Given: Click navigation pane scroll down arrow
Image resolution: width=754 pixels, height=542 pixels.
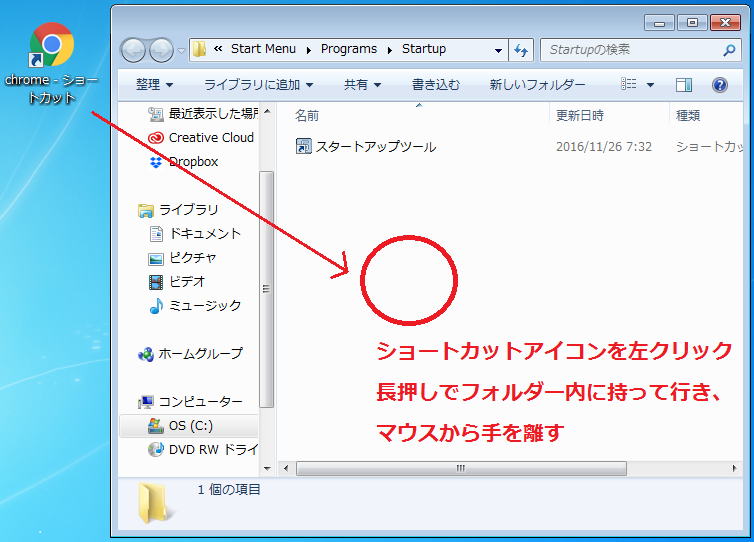Looking at the screenshot, I should 267,468.
